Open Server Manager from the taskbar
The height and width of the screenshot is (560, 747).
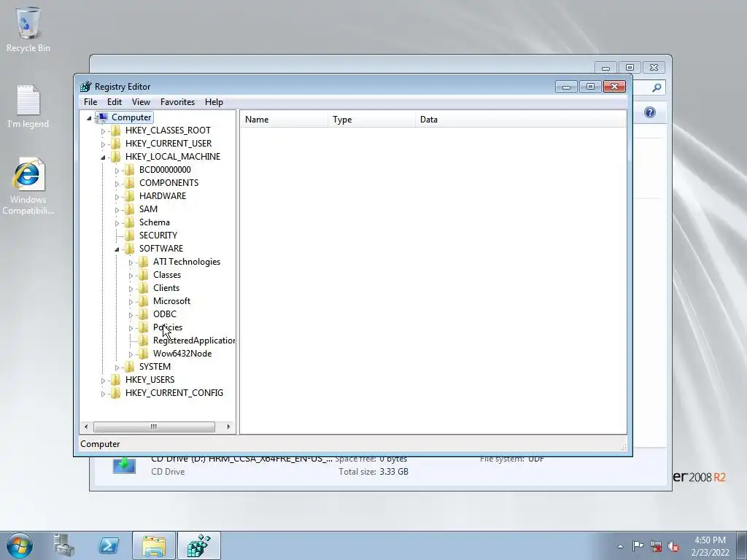[64, 545]
